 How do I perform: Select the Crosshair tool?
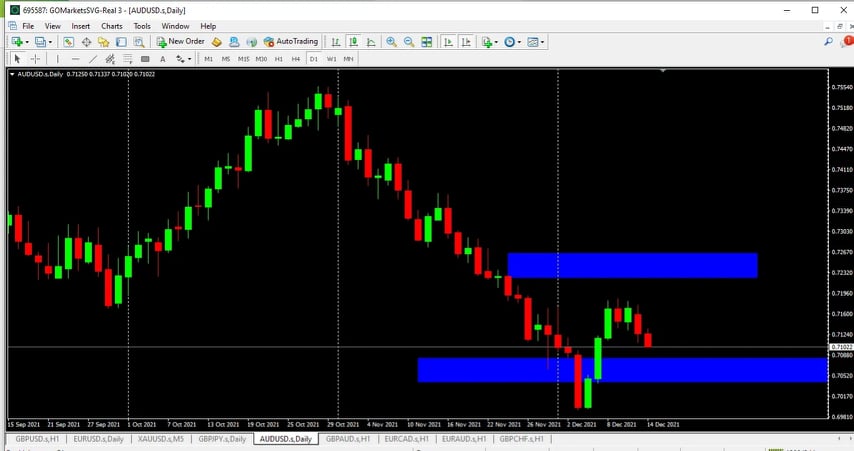[x=35, y=59]
